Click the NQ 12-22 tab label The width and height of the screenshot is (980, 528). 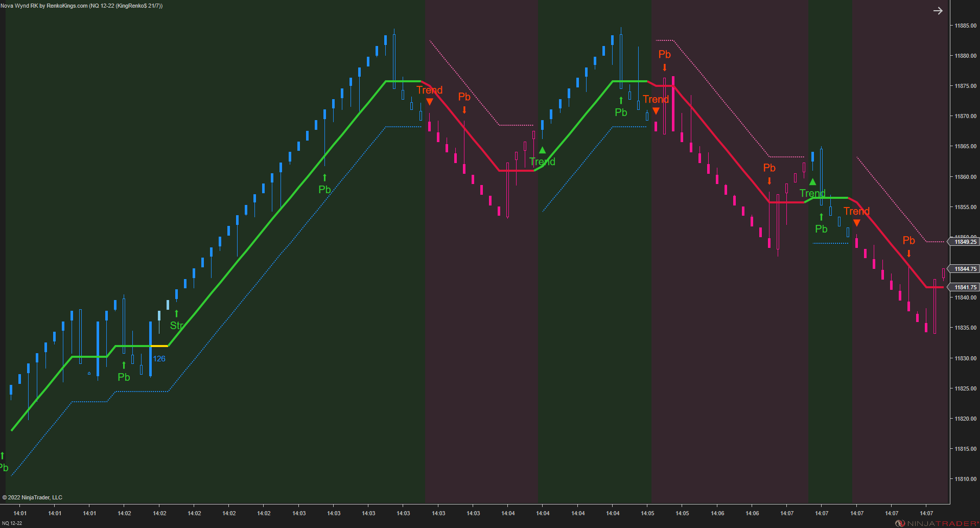(x=13, y=523)
